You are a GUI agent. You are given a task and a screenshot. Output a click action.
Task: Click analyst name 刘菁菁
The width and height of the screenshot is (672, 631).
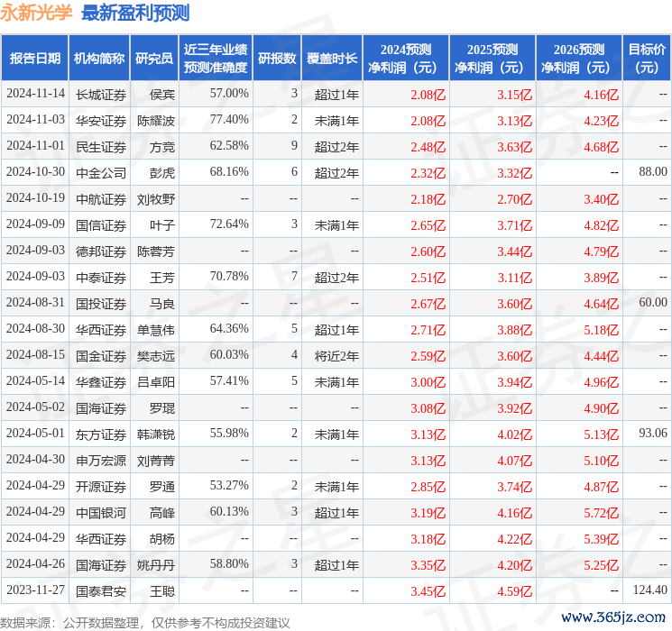click(156, 461)
